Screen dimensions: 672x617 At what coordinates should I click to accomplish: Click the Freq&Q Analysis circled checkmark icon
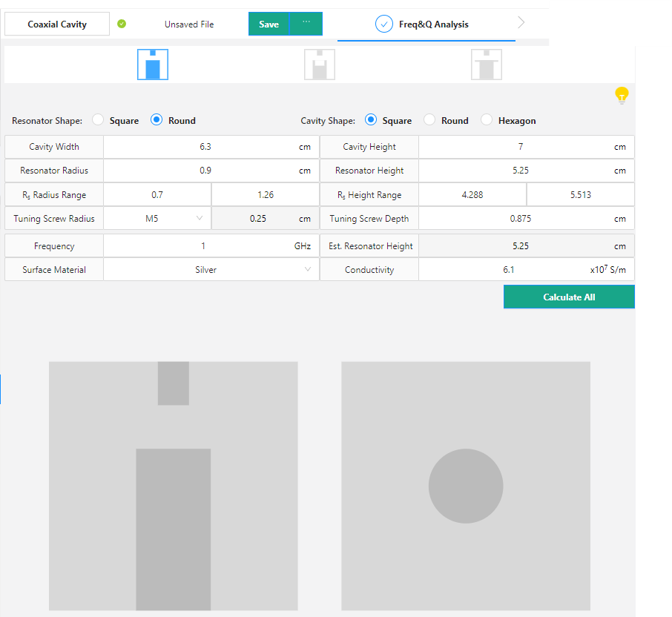384,24
